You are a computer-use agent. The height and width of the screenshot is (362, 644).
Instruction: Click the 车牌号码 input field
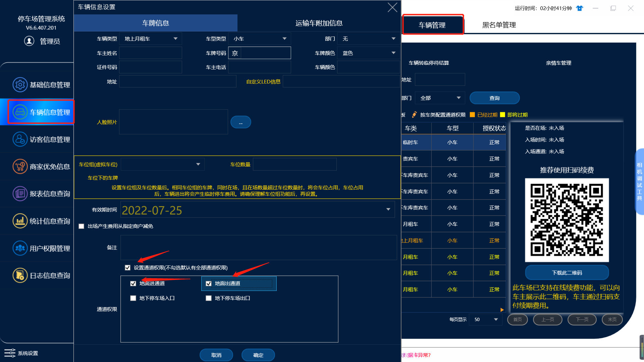pos(260,53)
